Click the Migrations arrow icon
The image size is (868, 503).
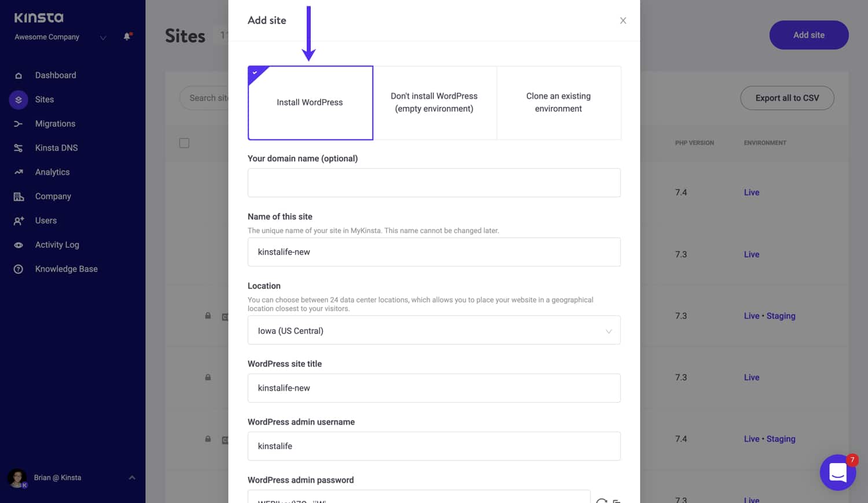tap(19, 124)
